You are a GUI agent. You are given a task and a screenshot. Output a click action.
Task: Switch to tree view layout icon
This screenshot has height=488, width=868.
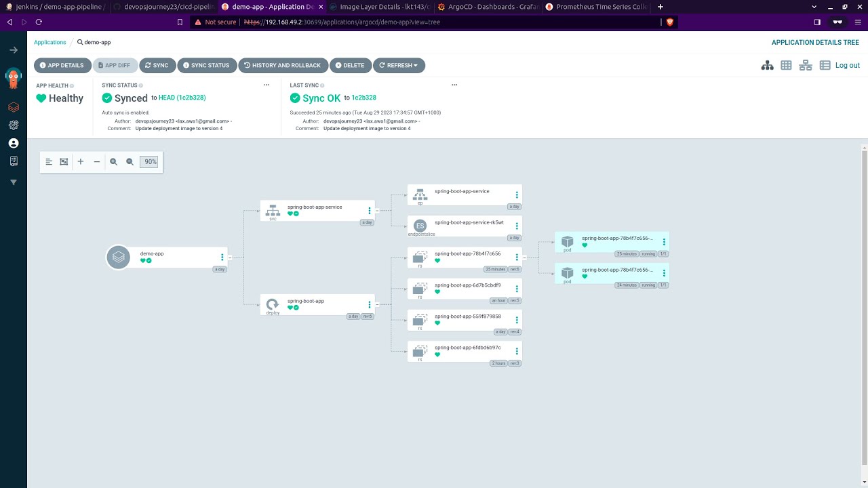pyautogui.click(x=767, y=65)
